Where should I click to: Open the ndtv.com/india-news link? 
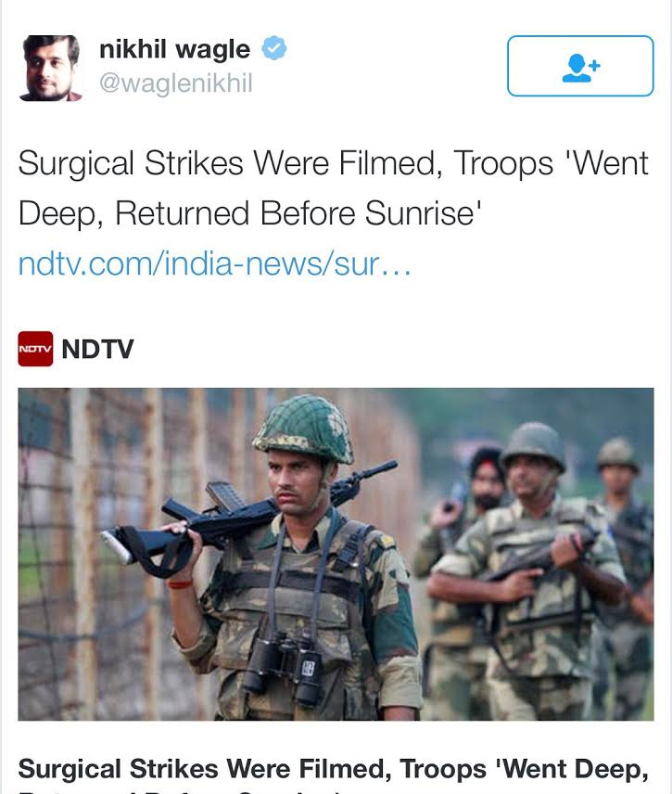tap(214, 263)
